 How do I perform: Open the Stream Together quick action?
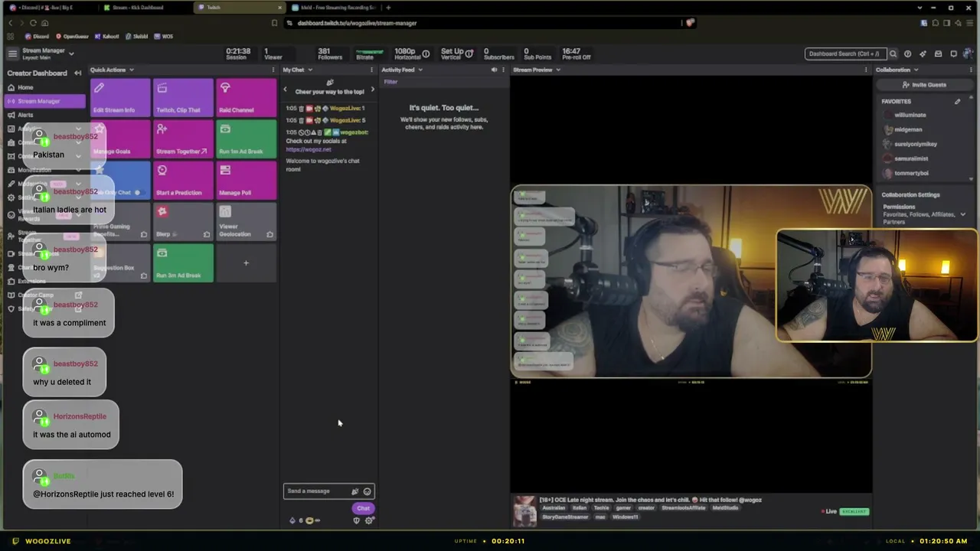click(x=183, y=139)
